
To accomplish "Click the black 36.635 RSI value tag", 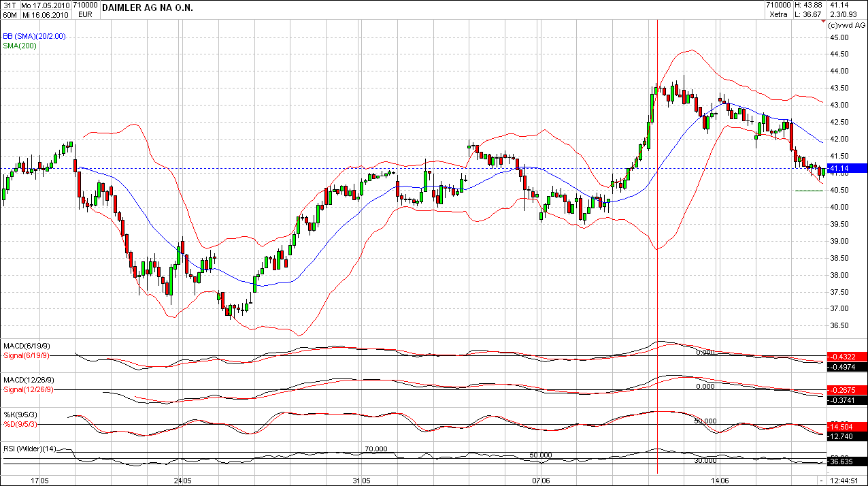I will tap(846, 461).
